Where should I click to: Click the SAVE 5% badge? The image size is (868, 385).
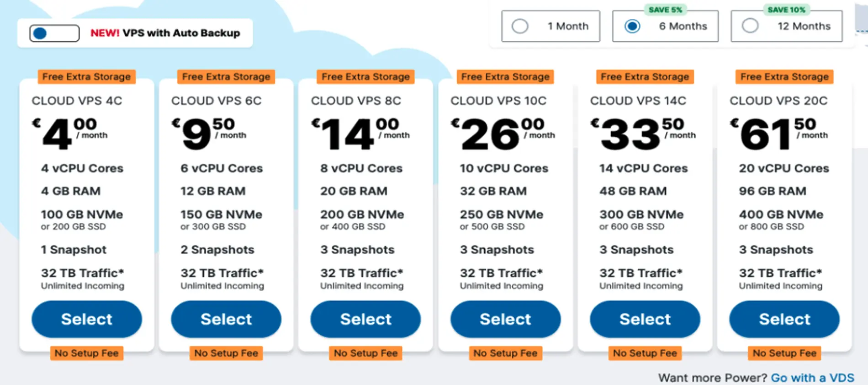pyautogui.click(x=665, y=10)
